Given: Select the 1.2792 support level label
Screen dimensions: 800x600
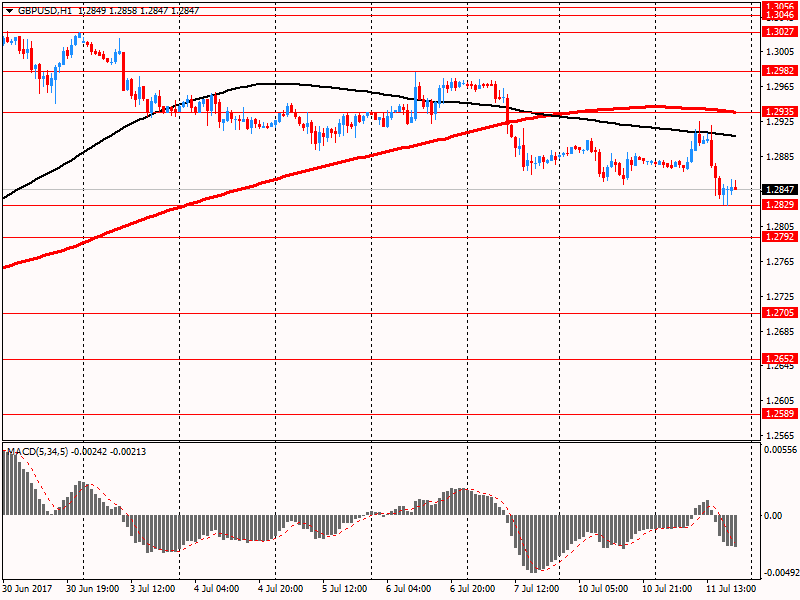Looking at the screenshot, I should 780,237.
